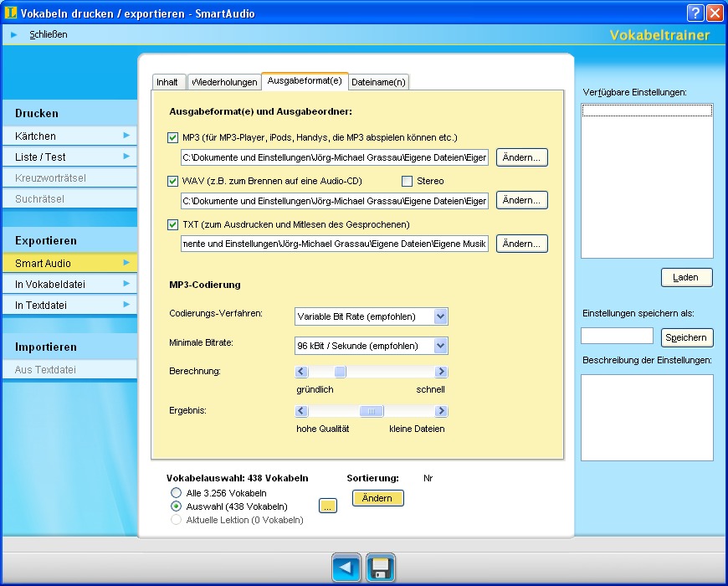Click the MP3 output folder path field
Image resolution: width=728 pixels, height=586 pixels.
tap(335, 157)
